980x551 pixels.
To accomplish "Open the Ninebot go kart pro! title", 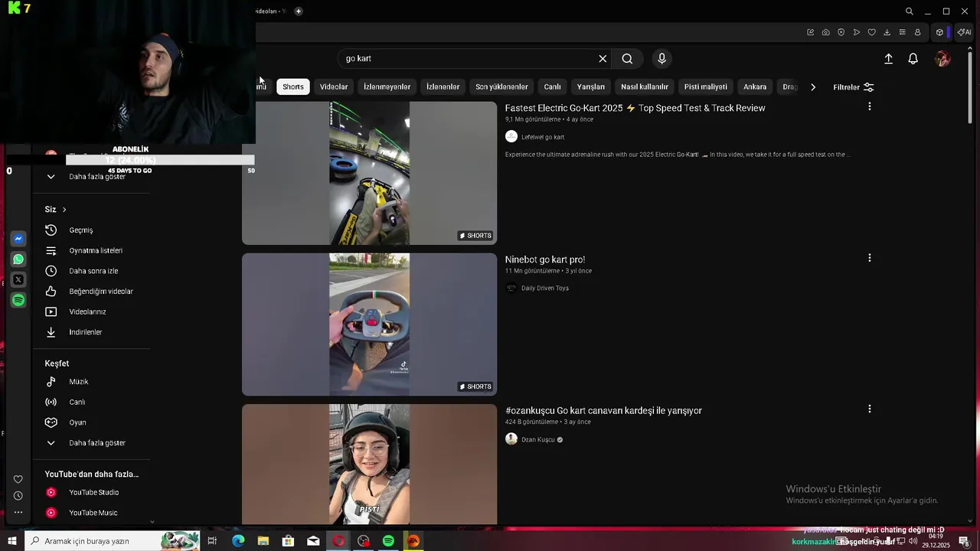I will (545, 259).
